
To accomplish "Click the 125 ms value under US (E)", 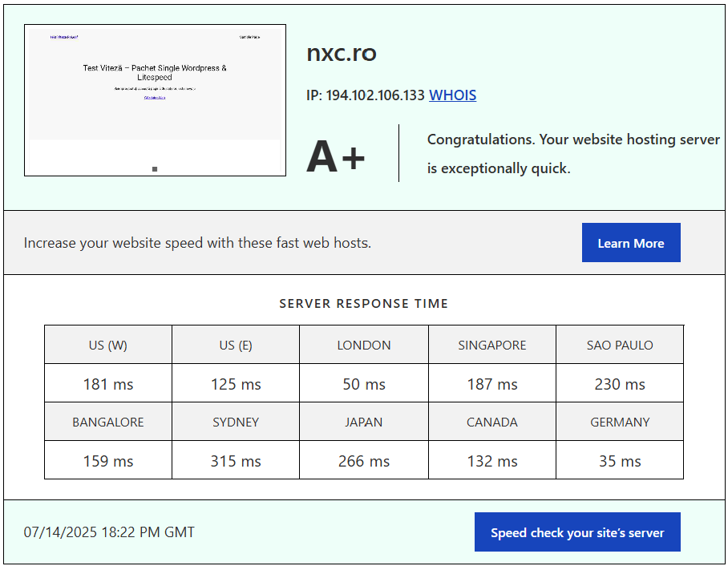I will [236, 385].
